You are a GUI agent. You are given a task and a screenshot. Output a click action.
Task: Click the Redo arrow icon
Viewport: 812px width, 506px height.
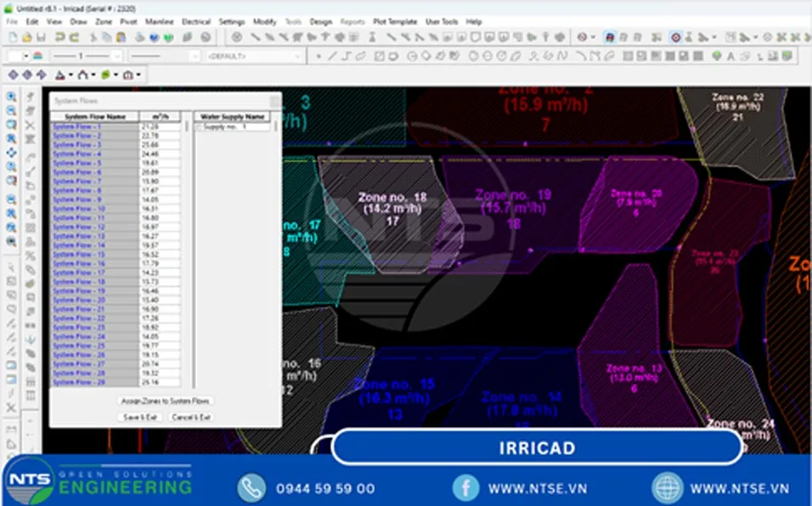click(x=74, y=37)
